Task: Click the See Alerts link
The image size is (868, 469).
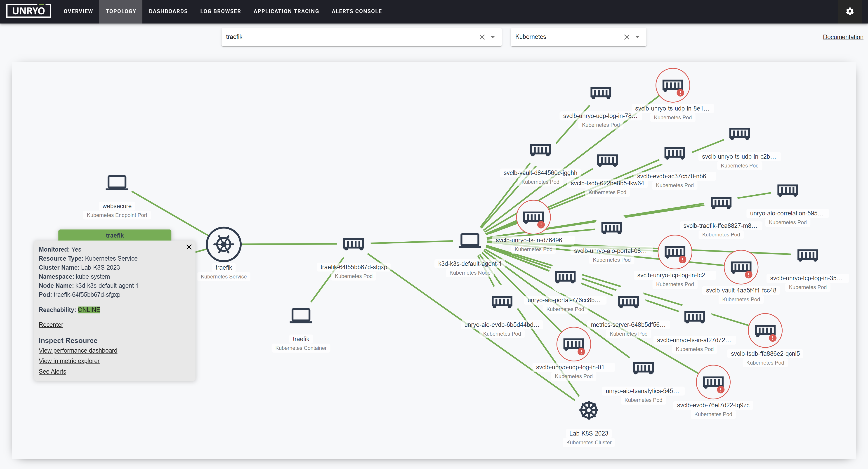Action: (52, 372)
